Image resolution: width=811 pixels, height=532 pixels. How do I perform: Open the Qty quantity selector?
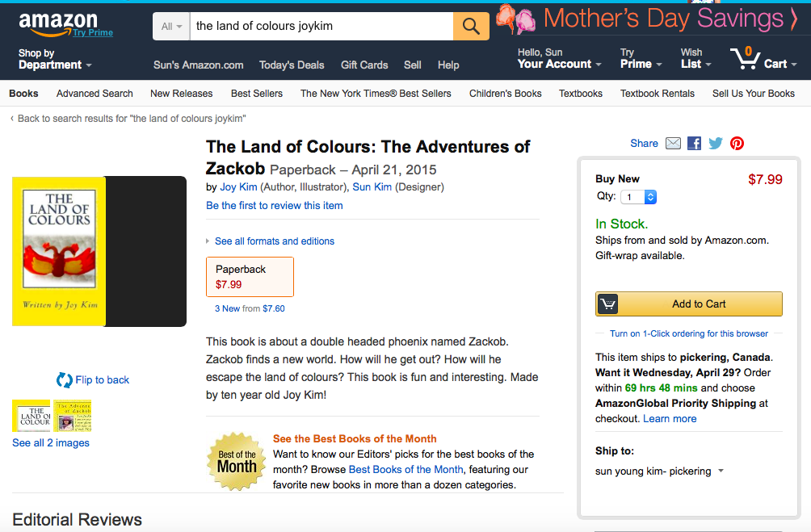(638, 196)
